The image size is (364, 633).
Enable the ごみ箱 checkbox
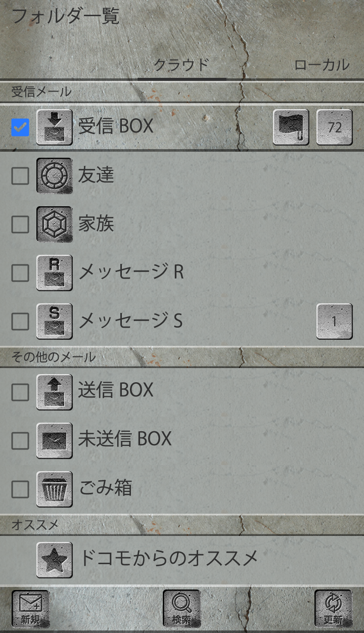click(20, 489)
